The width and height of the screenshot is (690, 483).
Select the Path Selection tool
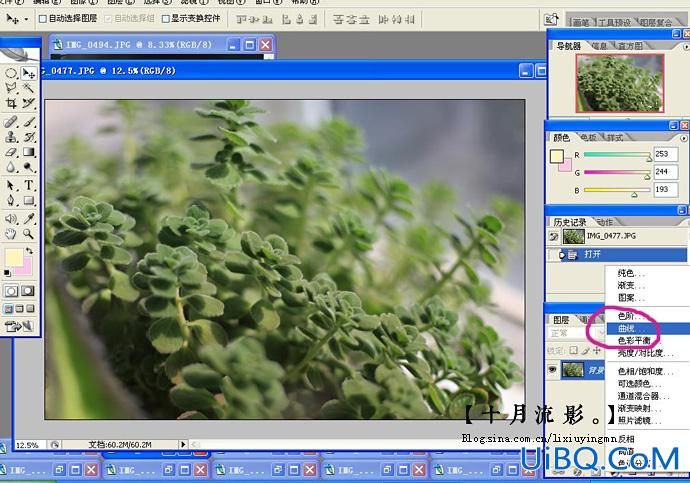coord(11,185)
